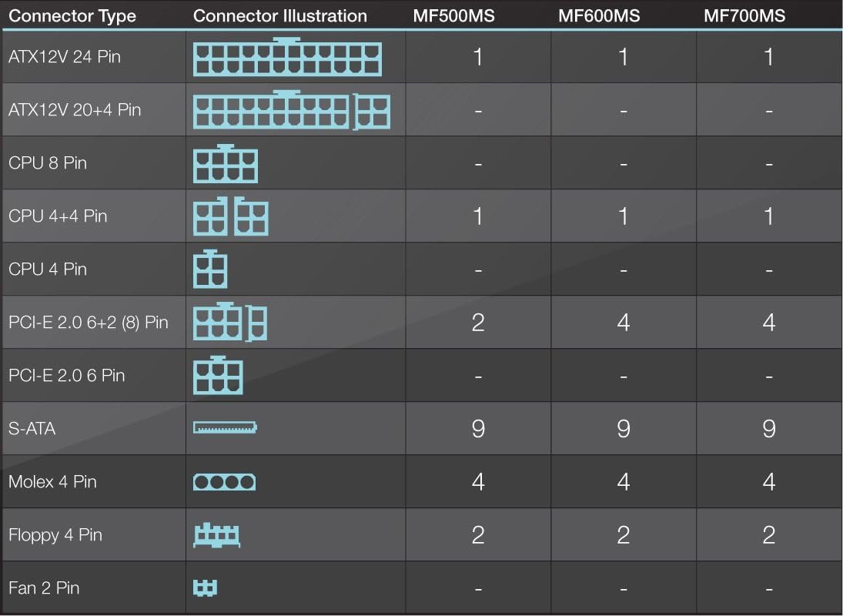Select the S-ATA connector illustration
This screenshot has height=616, width=843.
(225, 427)
